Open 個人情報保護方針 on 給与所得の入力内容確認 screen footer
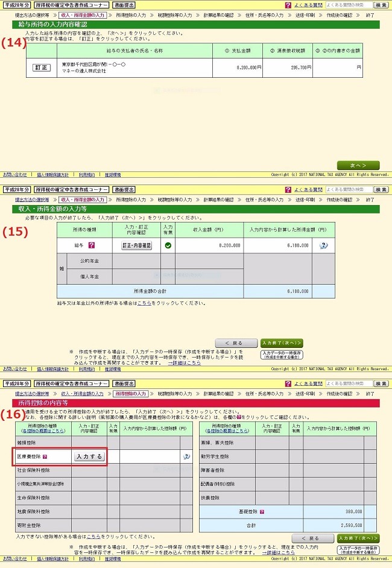 (53, 175)
